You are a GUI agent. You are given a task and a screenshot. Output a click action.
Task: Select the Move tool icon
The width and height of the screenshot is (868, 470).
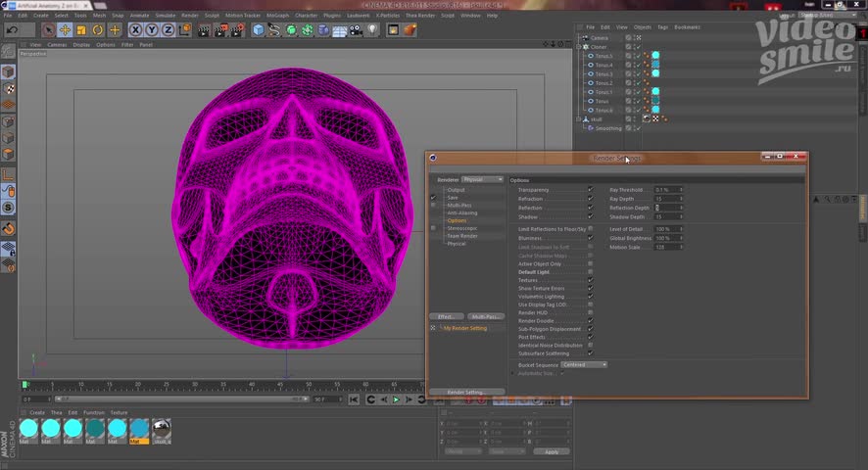(x=65, y=30)
